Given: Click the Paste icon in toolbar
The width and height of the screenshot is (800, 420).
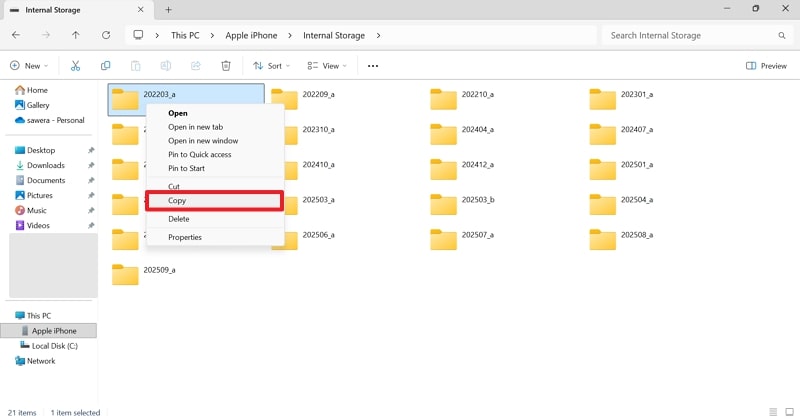Looking at the screenshot, I should pos(135,66).
